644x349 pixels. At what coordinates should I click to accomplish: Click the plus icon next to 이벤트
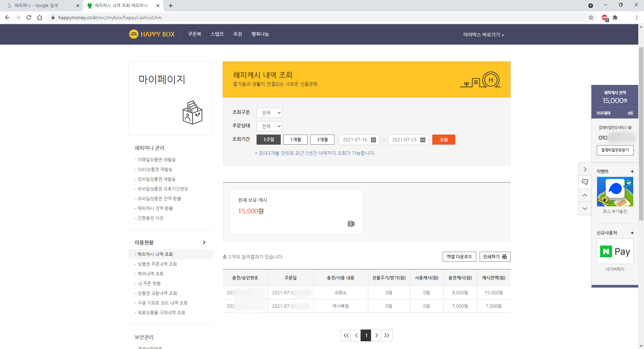click(632, 171)
